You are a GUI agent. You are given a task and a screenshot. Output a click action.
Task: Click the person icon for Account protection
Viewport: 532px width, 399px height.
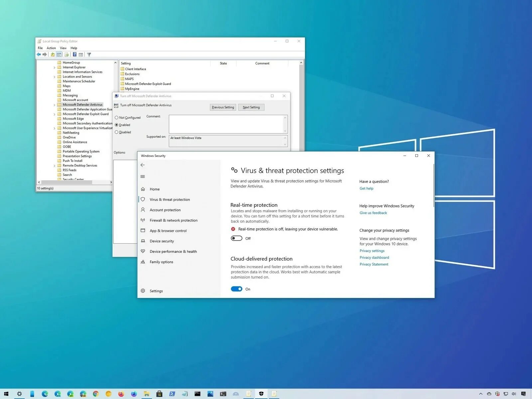coord(143,210)
